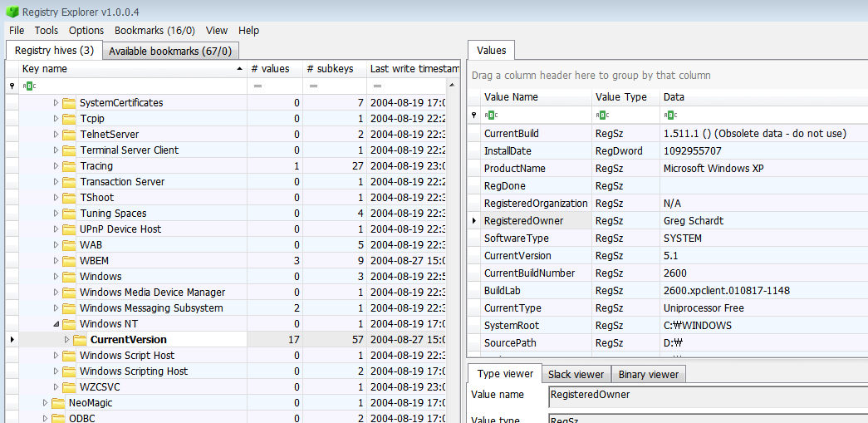Open the Help menu
Image resolution: width=868 pixels, height=423 pixels.
pyautogui.click(x=248, y=31)
